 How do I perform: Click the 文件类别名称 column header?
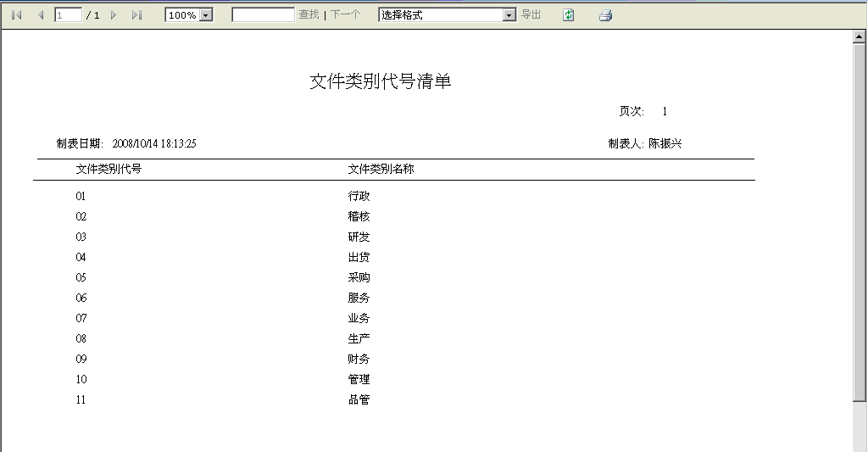(381, 169)
